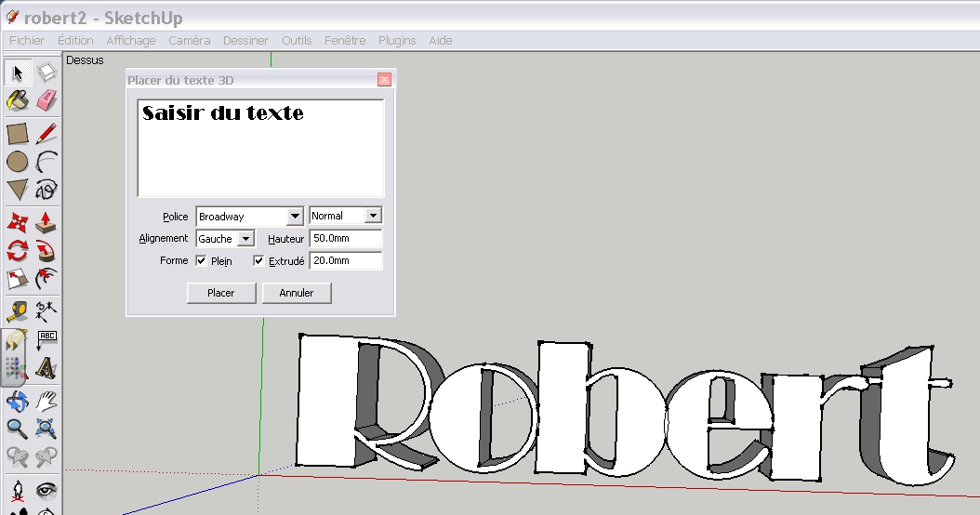The height and width of the screenshot is (515, 980).
Task: Toggle the Plein checkbox
Action: tap(201, 260)
